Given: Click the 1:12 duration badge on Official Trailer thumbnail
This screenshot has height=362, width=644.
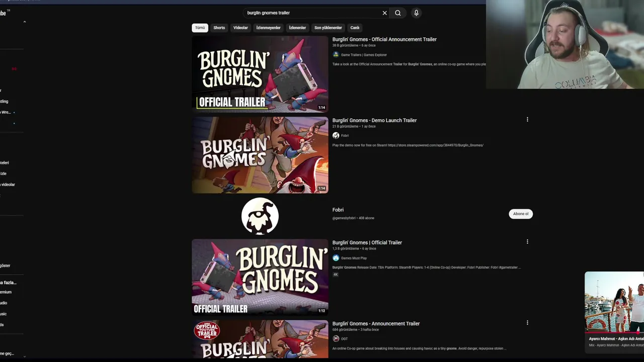Looking at the screenshot, I should coord(321,311).
